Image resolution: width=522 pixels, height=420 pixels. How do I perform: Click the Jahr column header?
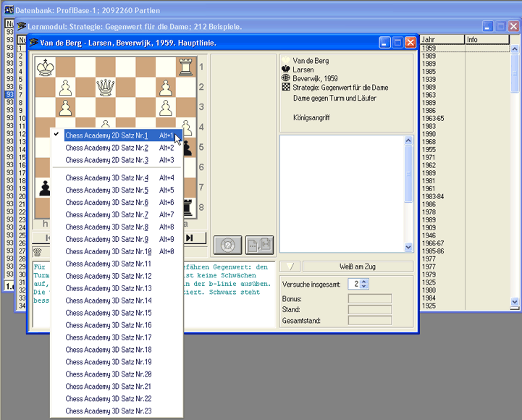442,40
